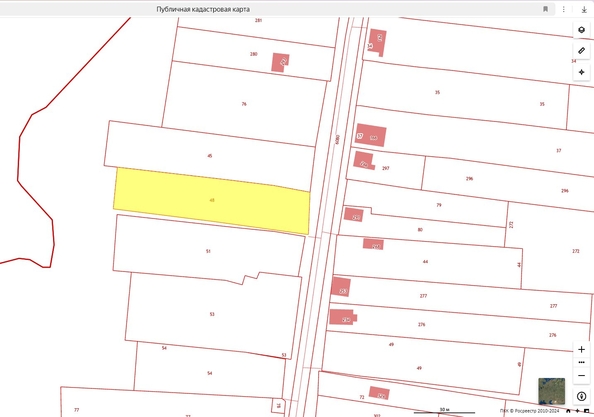
Task: Click the small home icon in the footer
Action: (568, 411)
